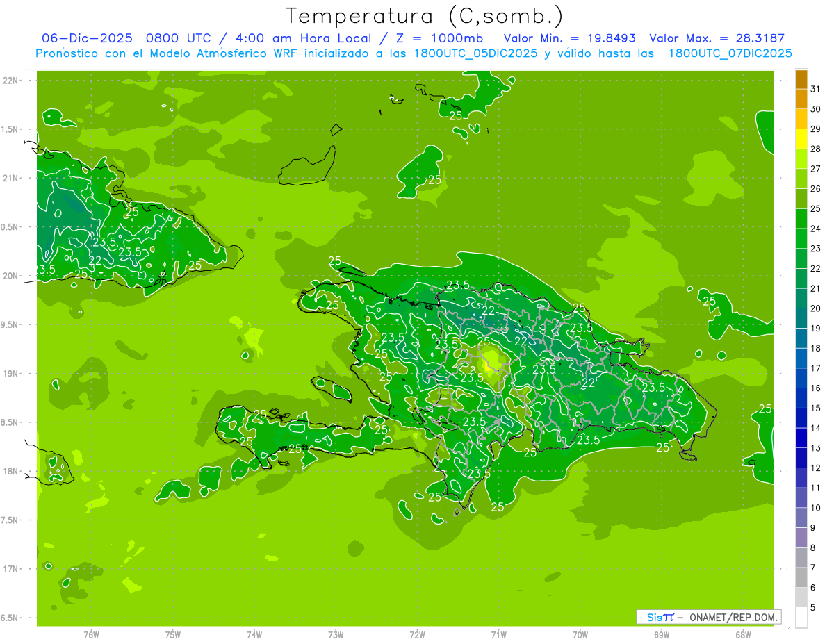Click the purple legend swatch between 8 and 9

[x=801, y=538]
